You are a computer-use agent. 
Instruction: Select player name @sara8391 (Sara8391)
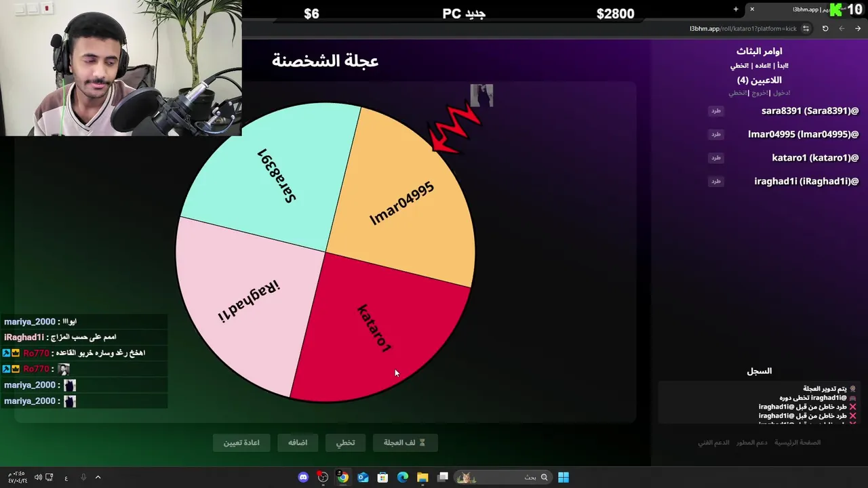(810, 110)
